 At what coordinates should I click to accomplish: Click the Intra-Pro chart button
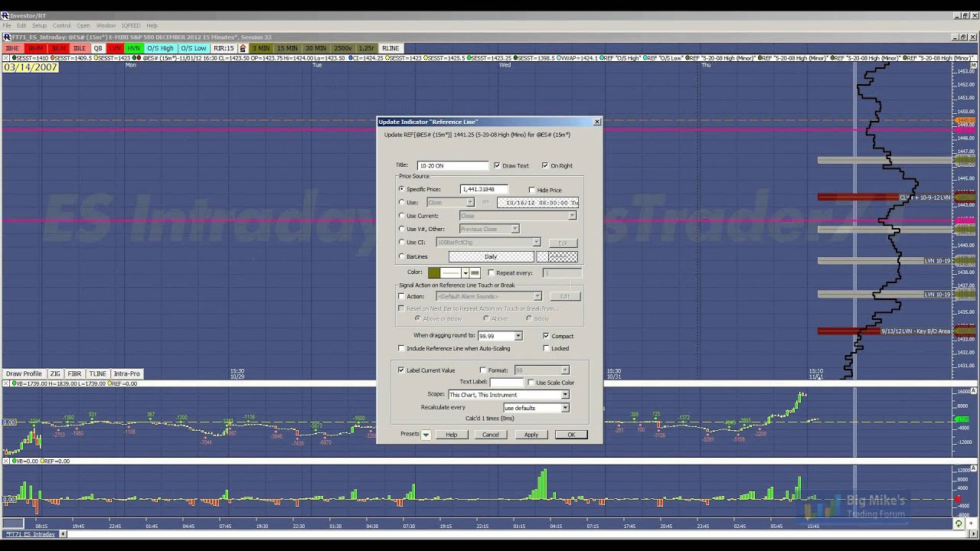(127, 373)
